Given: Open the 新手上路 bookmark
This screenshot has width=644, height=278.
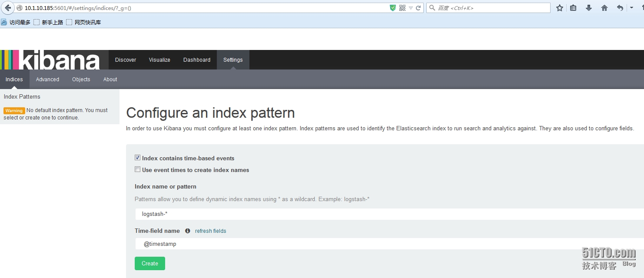Looking at the screenshot, I should click(x=48, y=22).
